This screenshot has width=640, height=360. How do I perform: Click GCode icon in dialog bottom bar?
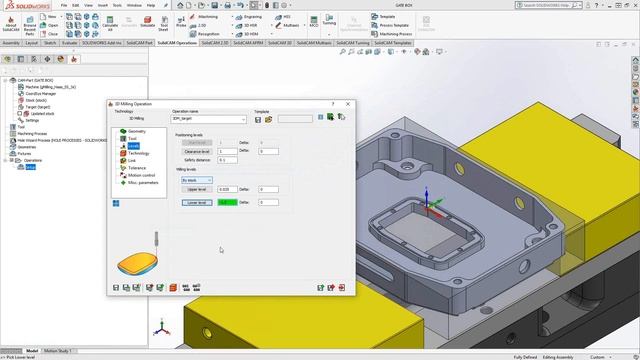[186, 288]
